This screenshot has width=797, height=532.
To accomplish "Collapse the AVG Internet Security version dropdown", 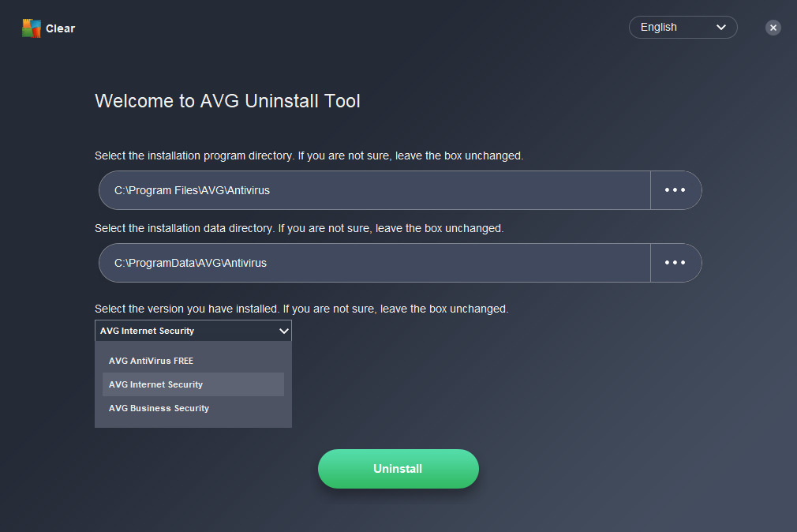I will pyautogui.click(x=193, y=331).
